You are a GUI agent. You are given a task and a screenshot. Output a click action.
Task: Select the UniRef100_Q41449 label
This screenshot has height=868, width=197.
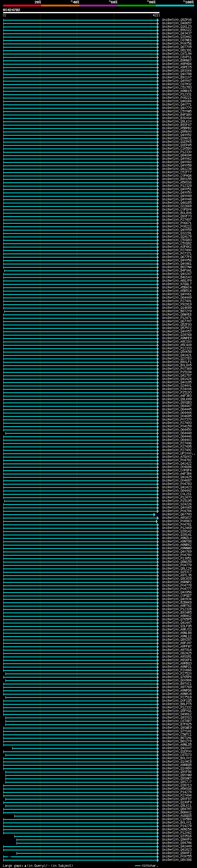click(176, 846)
